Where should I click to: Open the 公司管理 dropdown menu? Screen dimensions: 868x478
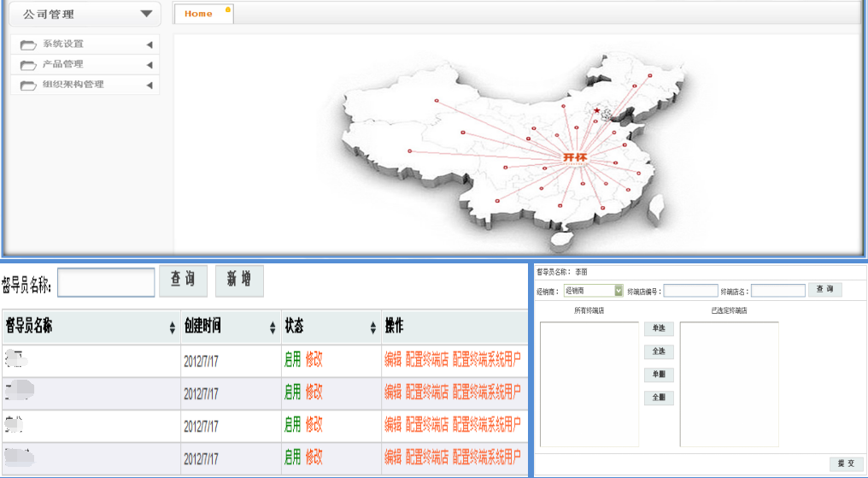[x=146, y=14]
